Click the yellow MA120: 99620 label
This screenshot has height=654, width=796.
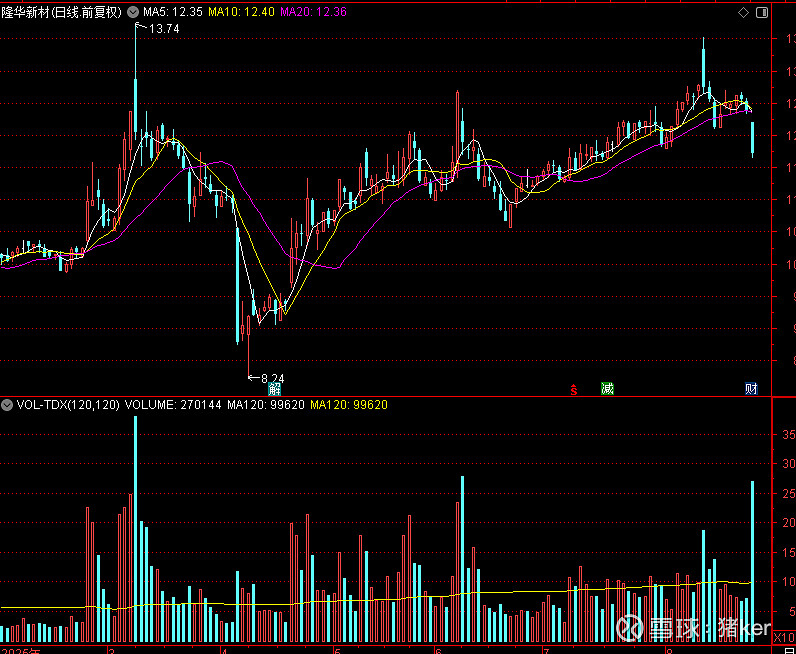[349, 405]
